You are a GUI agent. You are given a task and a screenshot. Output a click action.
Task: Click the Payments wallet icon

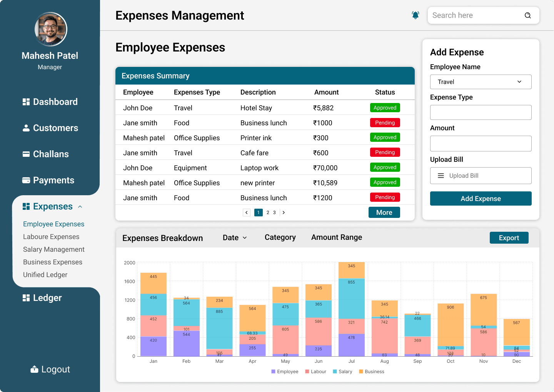click(x=26, y=180)
